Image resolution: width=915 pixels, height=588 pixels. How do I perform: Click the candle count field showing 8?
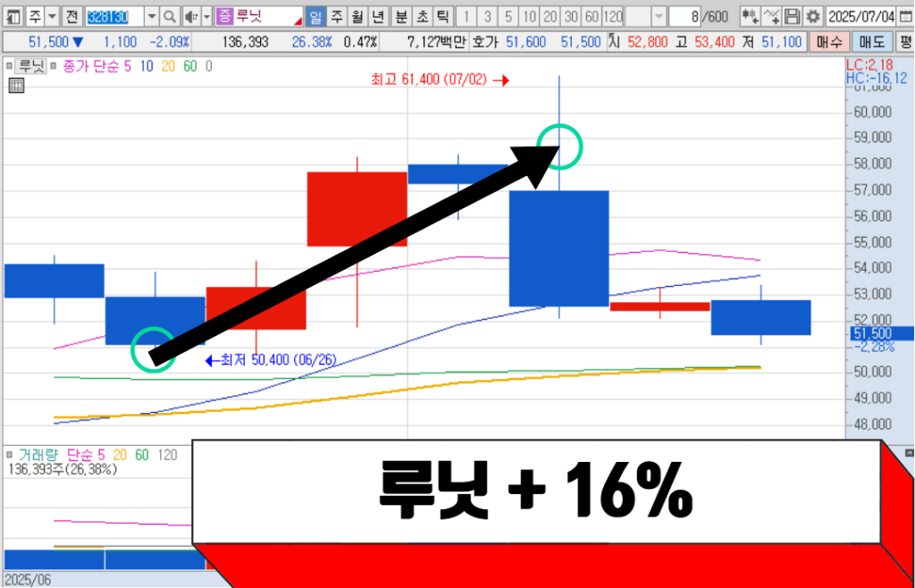[685, 16]
